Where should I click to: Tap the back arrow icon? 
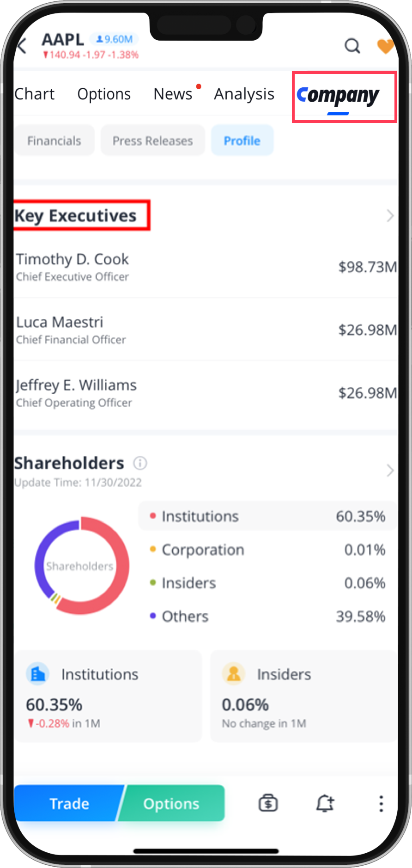click(x=22, y=46)
